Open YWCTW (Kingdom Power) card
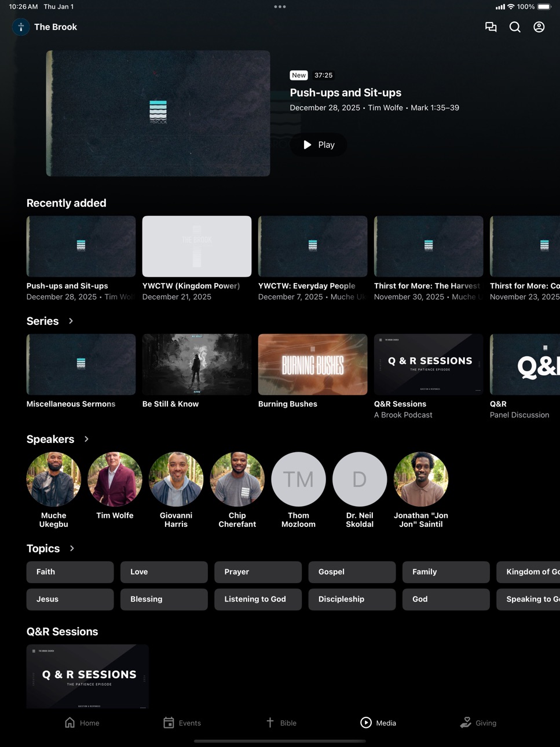 point(197,259)
